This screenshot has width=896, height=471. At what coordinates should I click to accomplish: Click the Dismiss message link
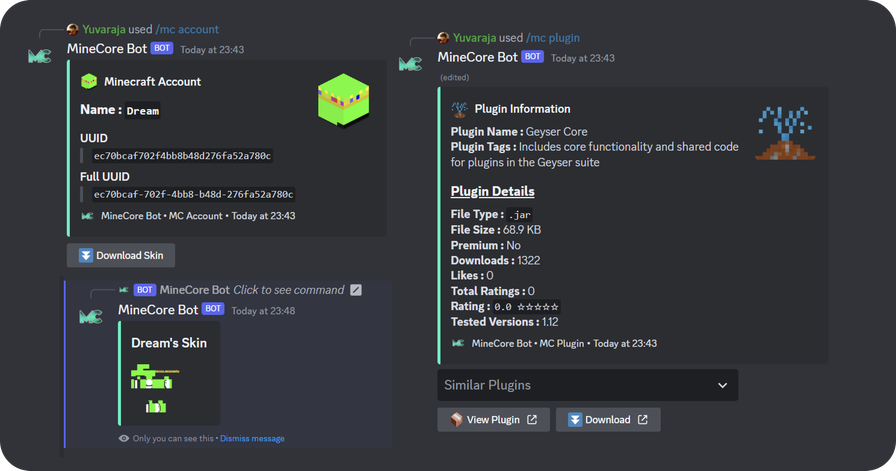252,438
